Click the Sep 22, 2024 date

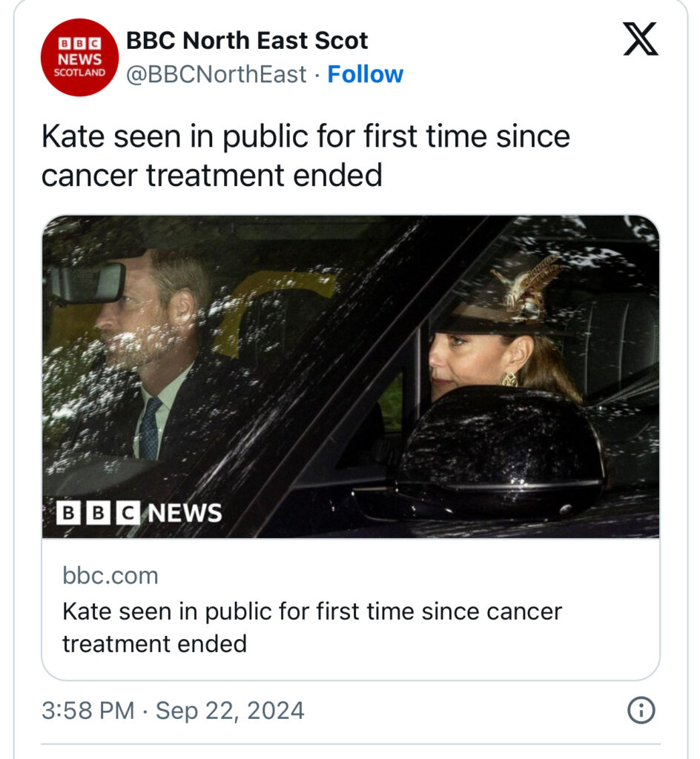tap(230, 711)
